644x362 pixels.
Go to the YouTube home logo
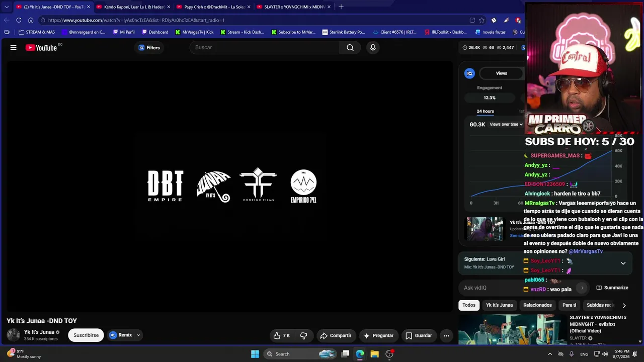pos(41,48)
